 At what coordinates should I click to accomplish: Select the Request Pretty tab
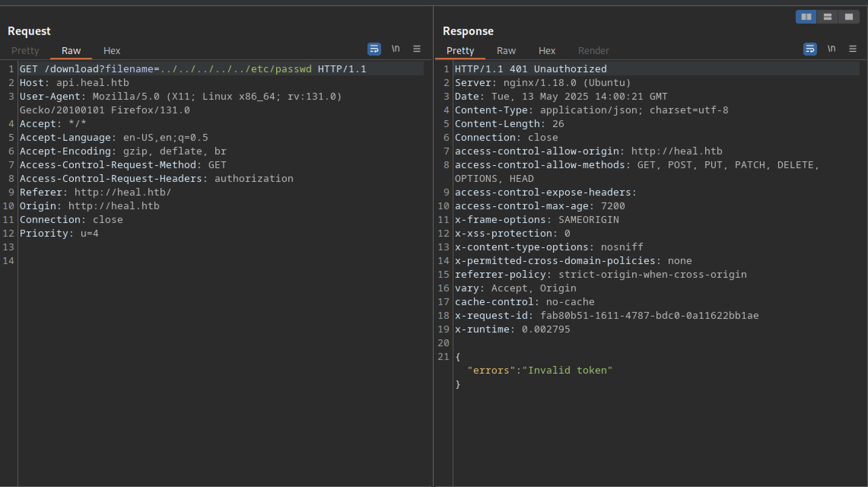tap(25, 51)
